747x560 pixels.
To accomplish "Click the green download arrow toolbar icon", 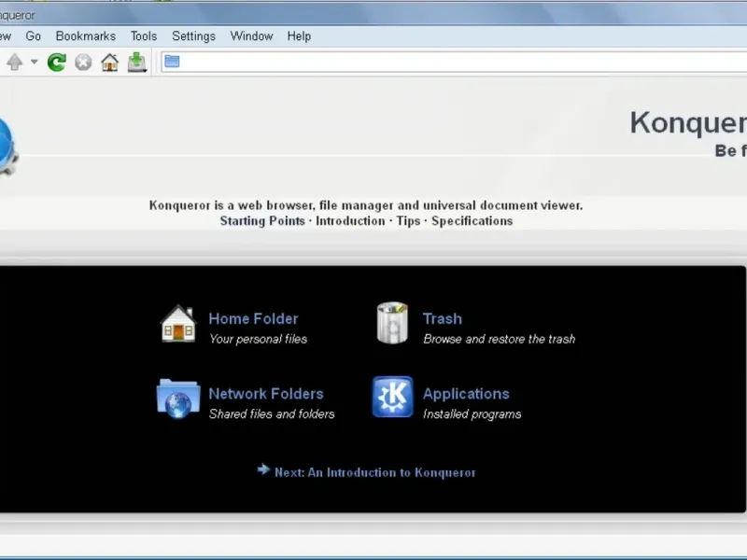I will [136, 63].
